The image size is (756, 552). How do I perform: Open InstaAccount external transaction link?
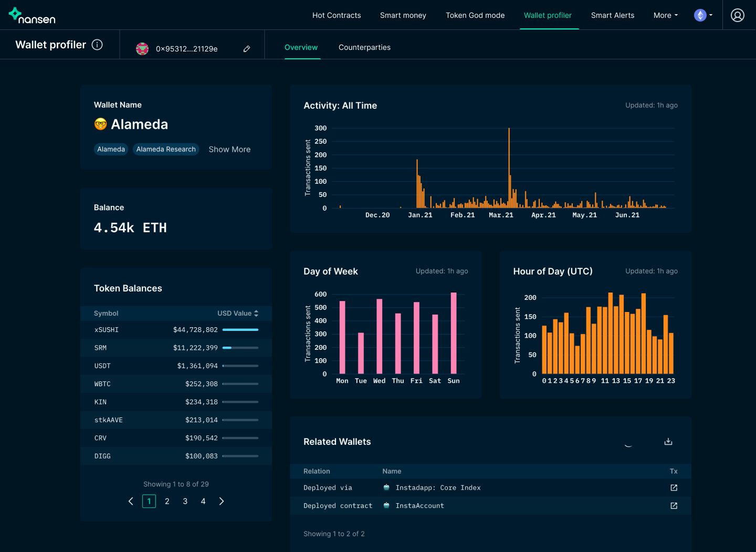click(x=674, y=506)
